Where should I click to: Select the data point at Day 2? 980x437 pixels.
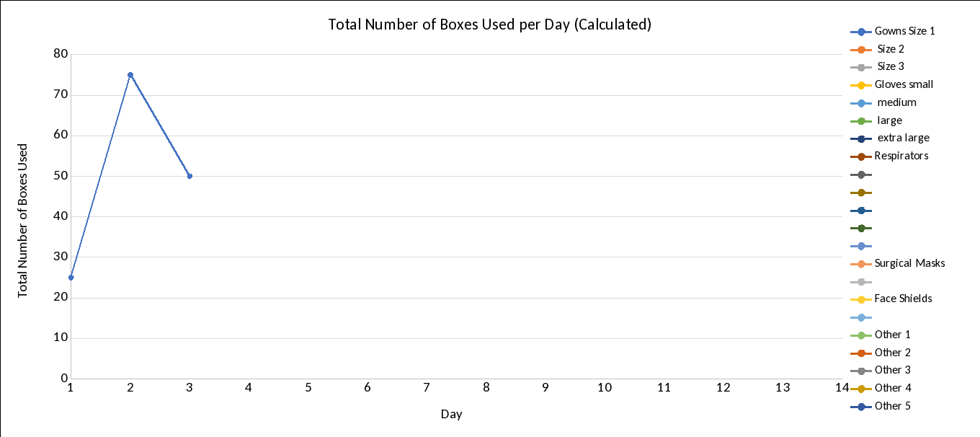[130, 75]
